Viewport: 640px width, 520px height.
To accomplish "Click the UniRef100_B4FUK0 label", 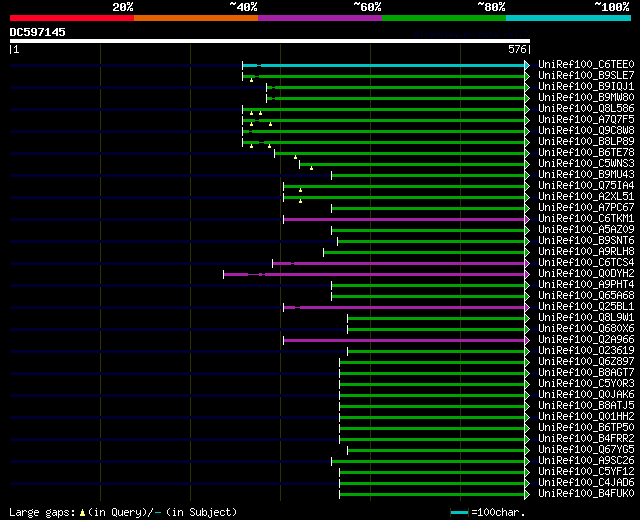I will [x=586, y=494].
